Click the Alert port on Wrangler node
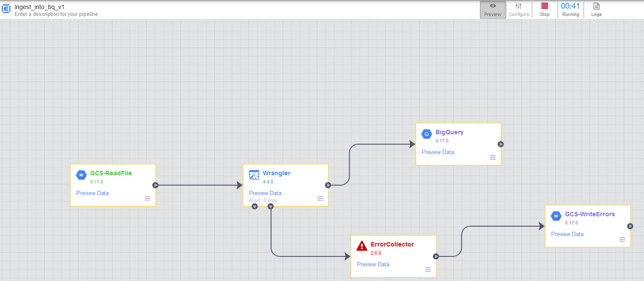 (x=255, y=206)
